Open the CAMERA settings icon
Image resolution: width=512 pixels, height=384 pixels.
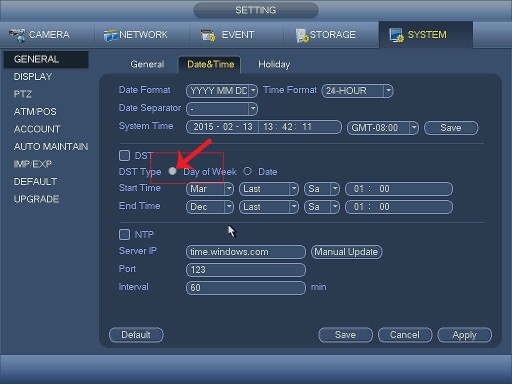pos(17,35)
